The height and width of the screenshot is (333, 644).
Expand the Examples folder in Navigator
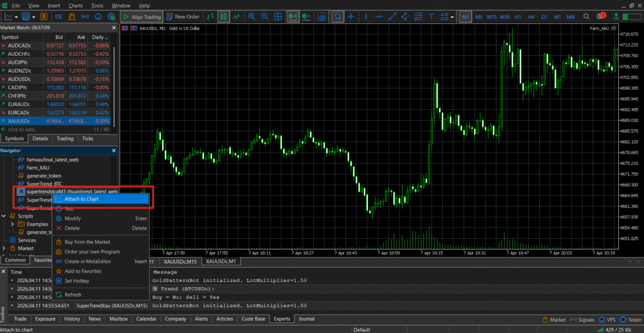point(13,224)
